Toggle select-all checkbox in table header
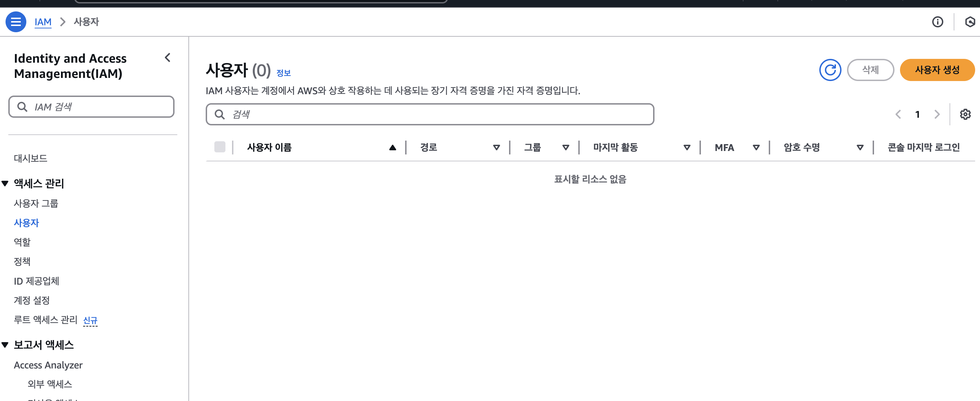Image resolution: width=980 pixels, height=401 pixels. [220, 147]
